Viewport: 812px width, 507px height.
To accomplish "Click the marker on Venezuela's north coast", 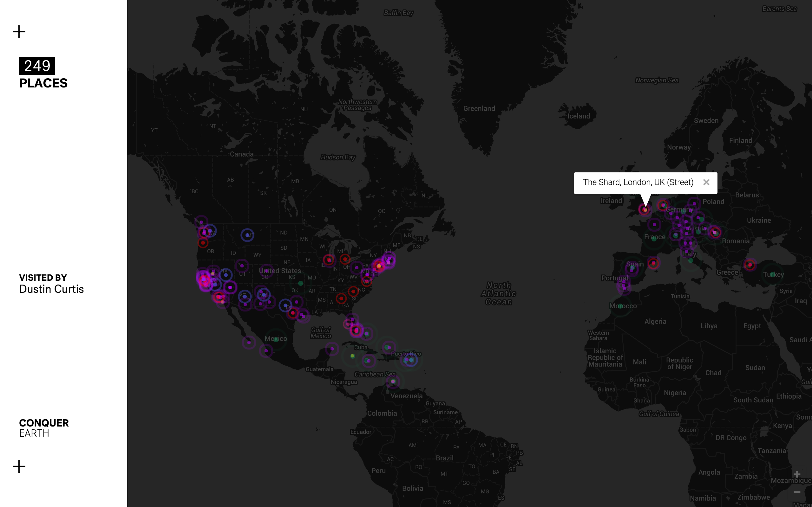I will 393,382.
